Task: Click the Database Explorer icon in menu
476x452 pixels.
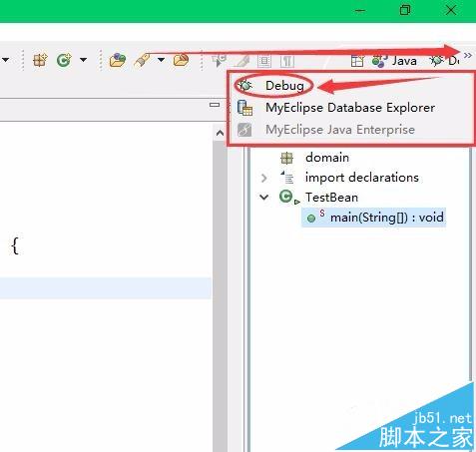Action: point(245,108)
